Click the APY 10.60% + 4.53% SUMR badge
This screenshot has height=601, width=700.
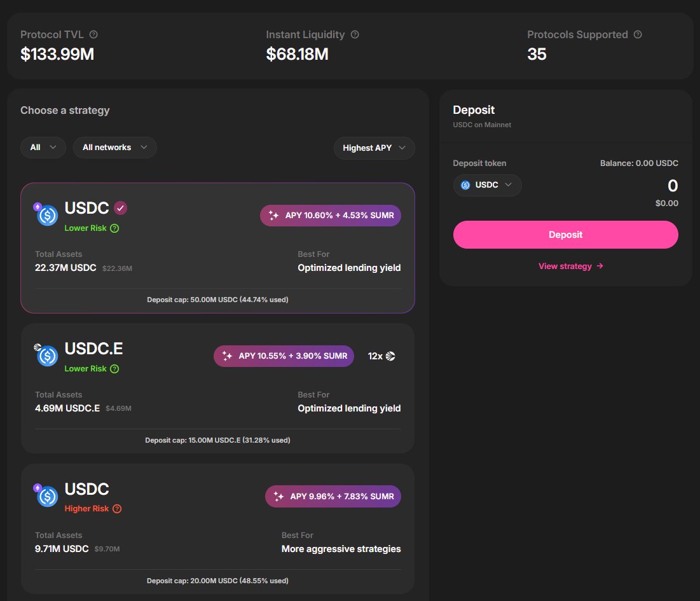click(331, 216)
